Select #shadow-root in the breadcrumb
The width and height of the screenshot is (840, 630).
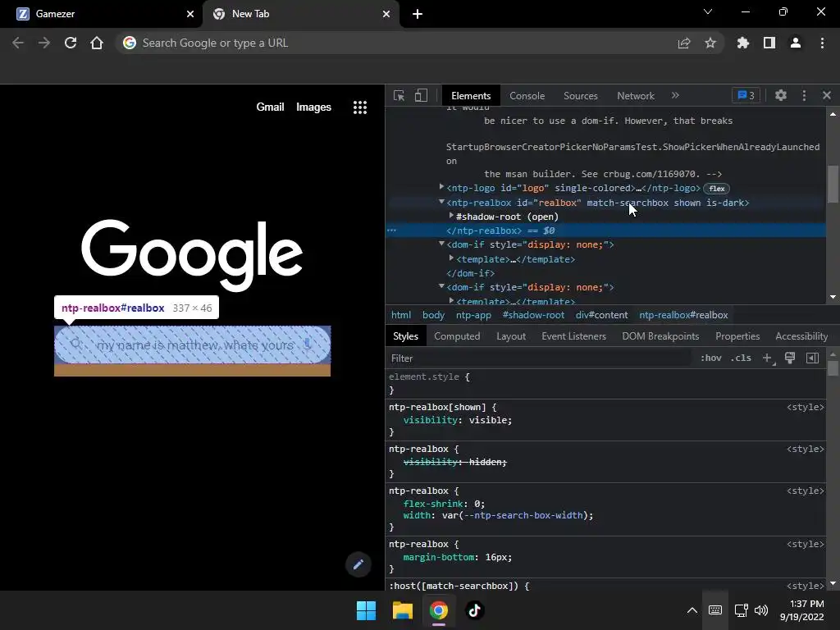[x=533, y=315]
